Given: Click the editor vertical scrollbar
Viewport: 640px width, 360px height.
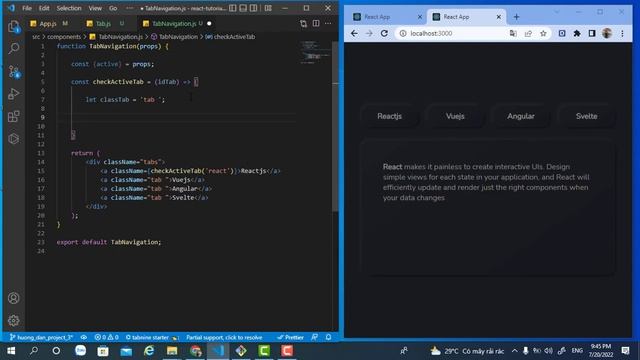Looking at the screenshot, I should (335, 127).
